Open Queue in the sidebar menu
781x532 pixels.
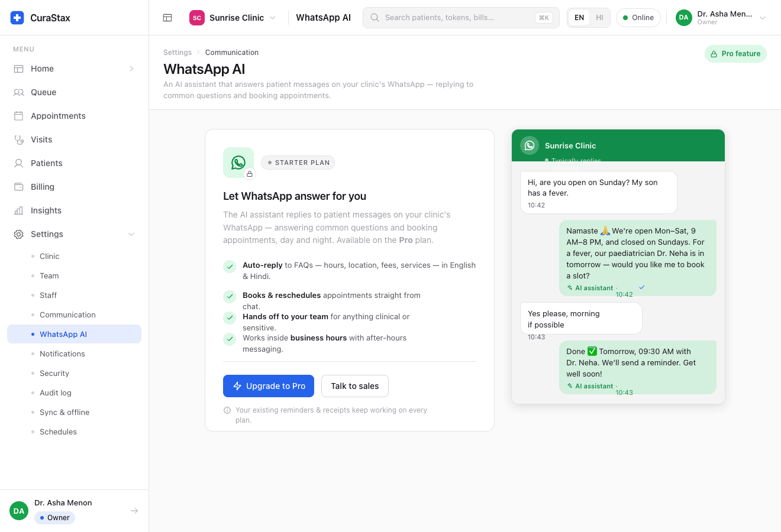click(x=74, y=92)
